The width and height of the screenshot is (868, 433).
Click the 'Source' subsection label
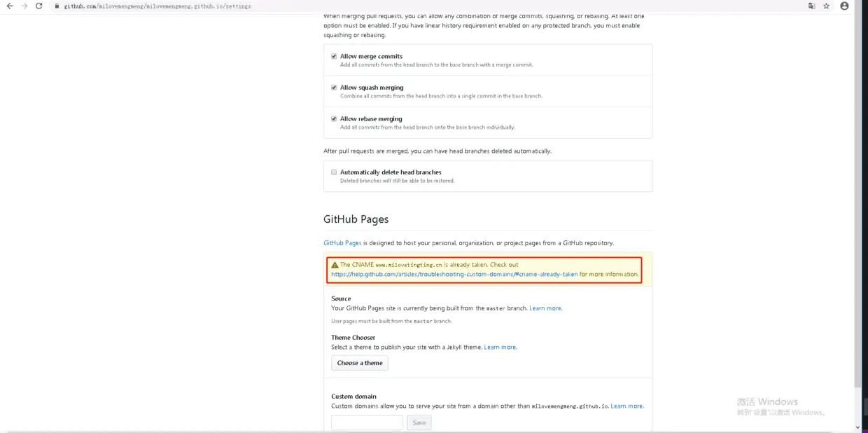tap(341, 298)
